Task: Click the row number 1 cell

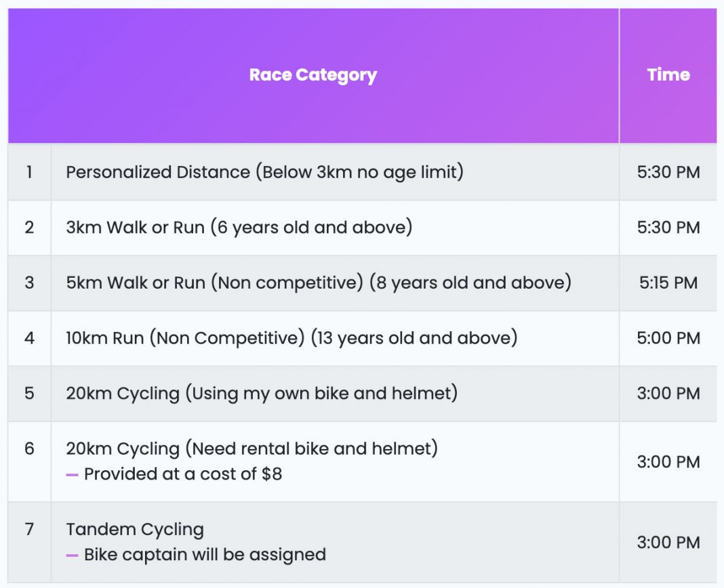Action: [29, 172]
